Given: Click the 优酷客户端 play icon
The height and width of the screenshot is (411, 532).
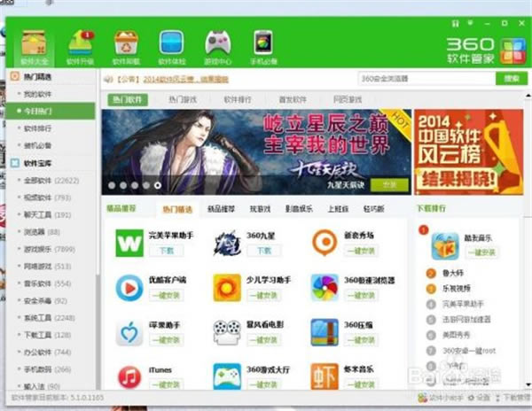Looking at the screenshot, I should (129, 288).
